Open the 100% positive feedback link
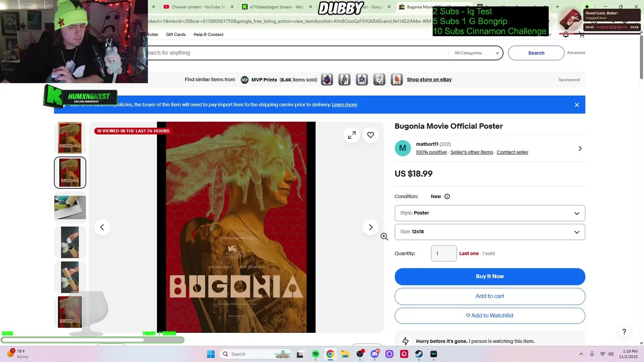 tap(431, 152)
